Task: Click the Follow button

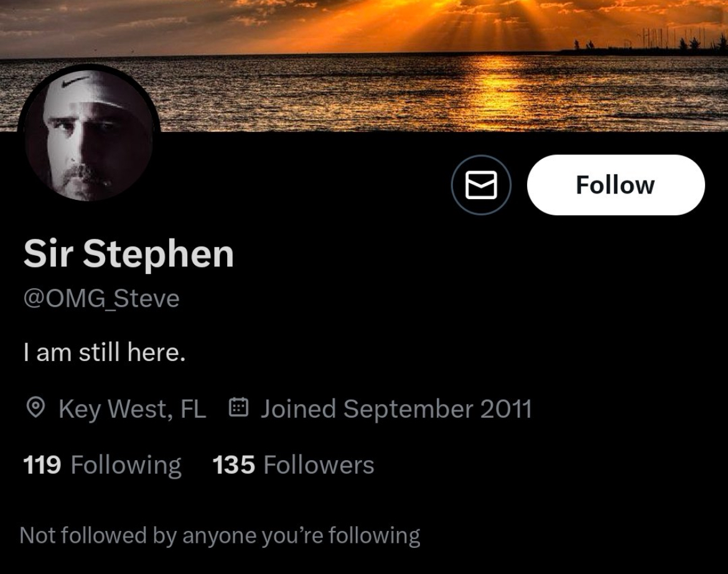Action: pyautogui.click(x=615, y=185)
